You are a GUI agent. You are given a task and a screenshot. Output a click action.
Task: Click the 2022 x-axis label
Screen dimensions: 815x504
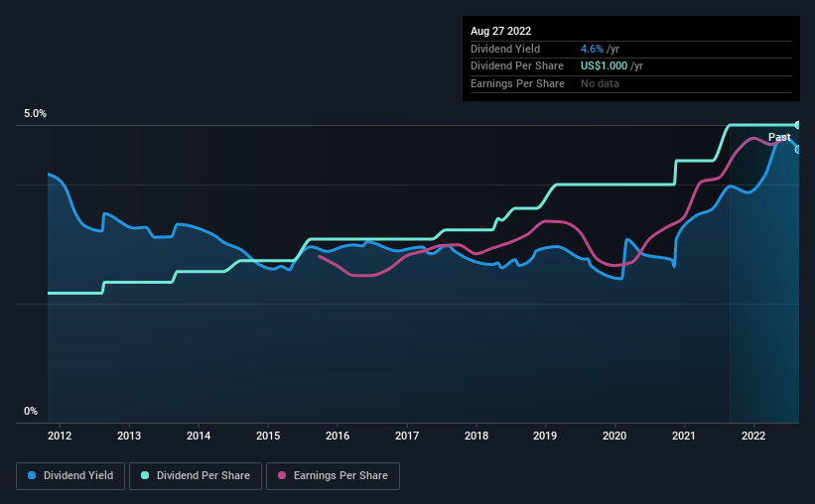[x=753, y=436]
